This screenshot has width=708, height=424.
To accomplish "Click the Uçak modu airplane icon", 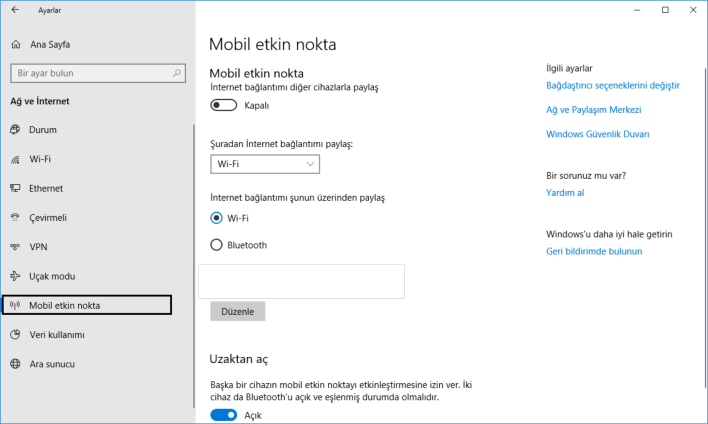I will pyautogui.click(x=15, y=276).
